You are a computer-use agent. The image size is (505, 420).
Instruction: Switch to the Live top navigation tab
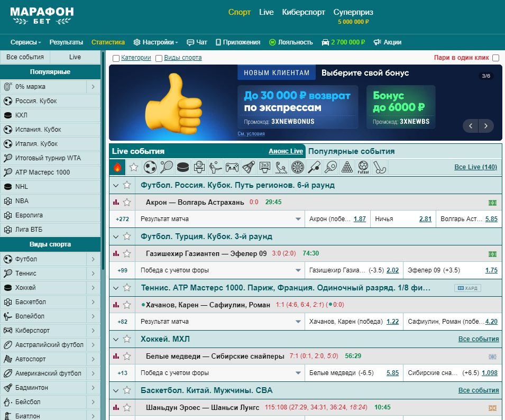(x=267, y=12)
